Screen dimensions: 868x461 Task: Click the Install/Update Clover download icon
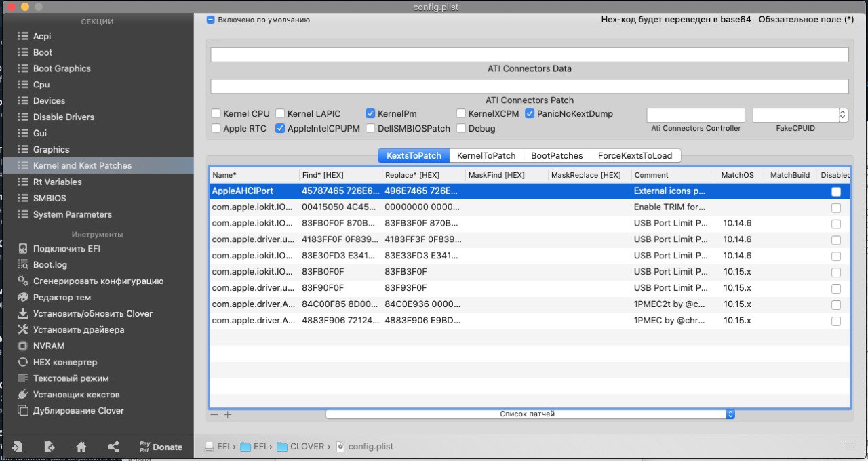(x=23, y=314)
